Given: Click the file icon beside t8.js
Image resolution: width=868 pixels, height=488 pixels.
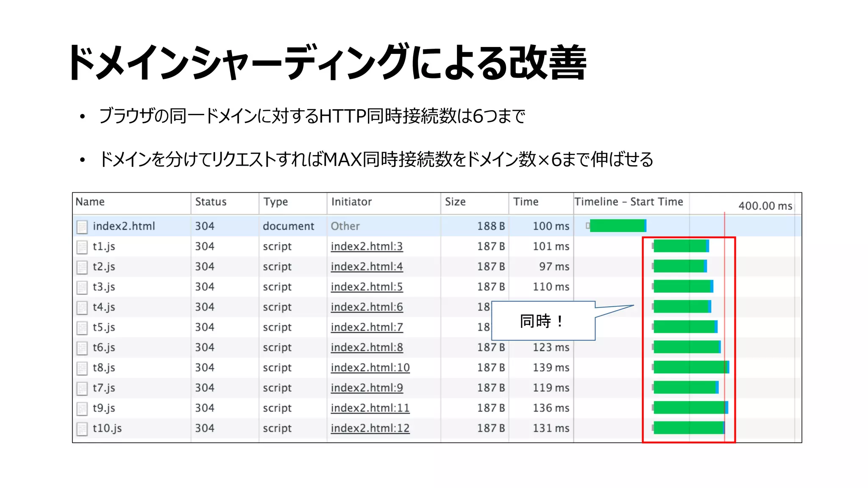Looking at the screenshot, I should [x=82, y=368].
